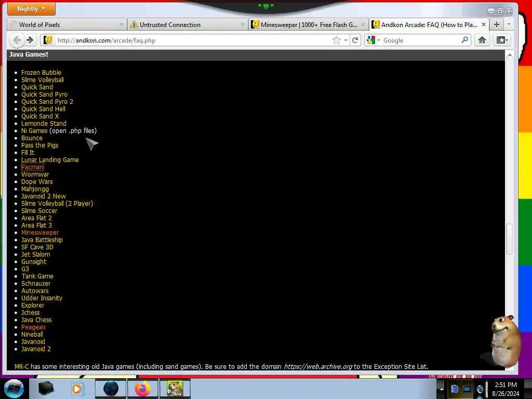This screenshot has width=532, height=399.
Task: Open the Area Flat 3 link
Action: [36, 225]
